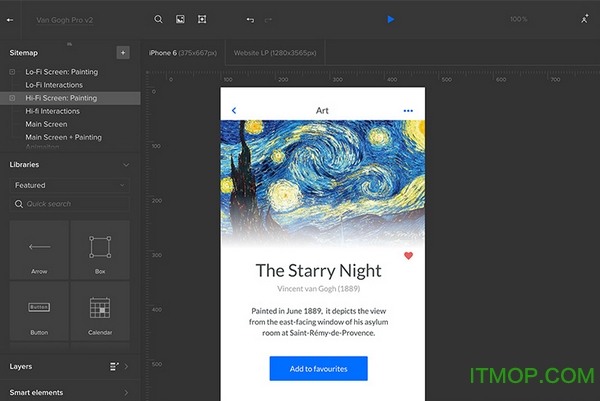Click the back arrow in top bar
The width and height of the screenshot is (600, 401).
coord(12,19)
